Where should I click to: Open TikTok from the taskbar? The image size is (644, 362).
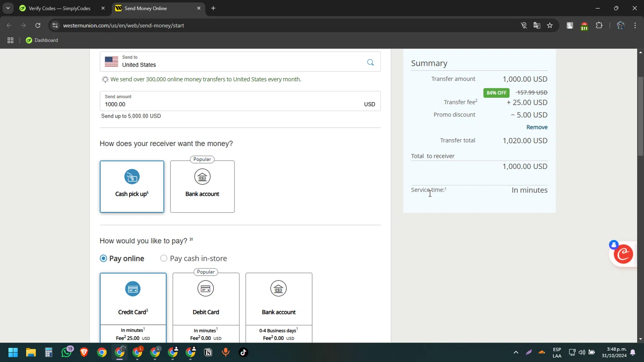tap(243, 353)
